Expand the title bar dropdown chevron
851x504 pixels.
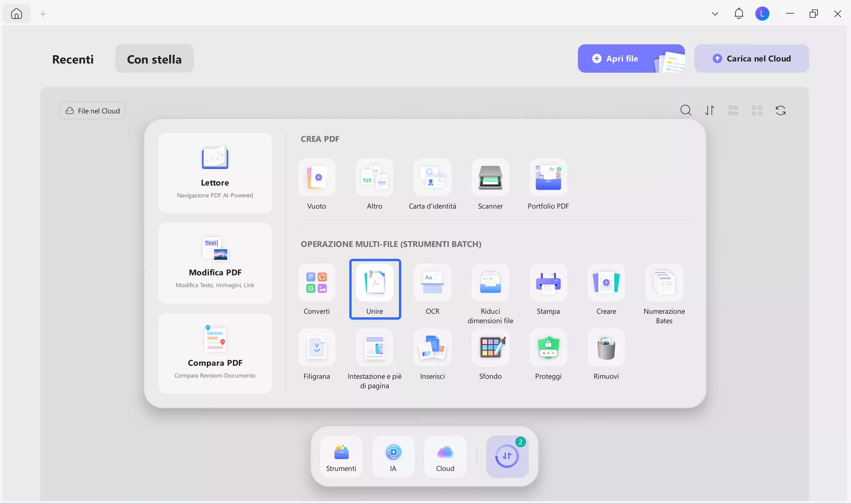(x=715, y=14)
